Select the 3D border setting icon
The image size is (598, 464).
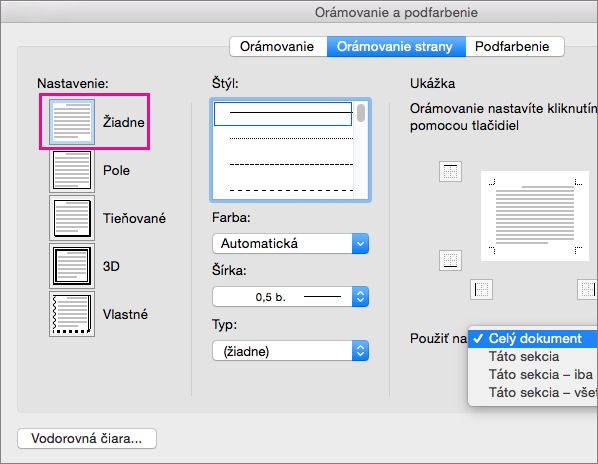(72, 266)
